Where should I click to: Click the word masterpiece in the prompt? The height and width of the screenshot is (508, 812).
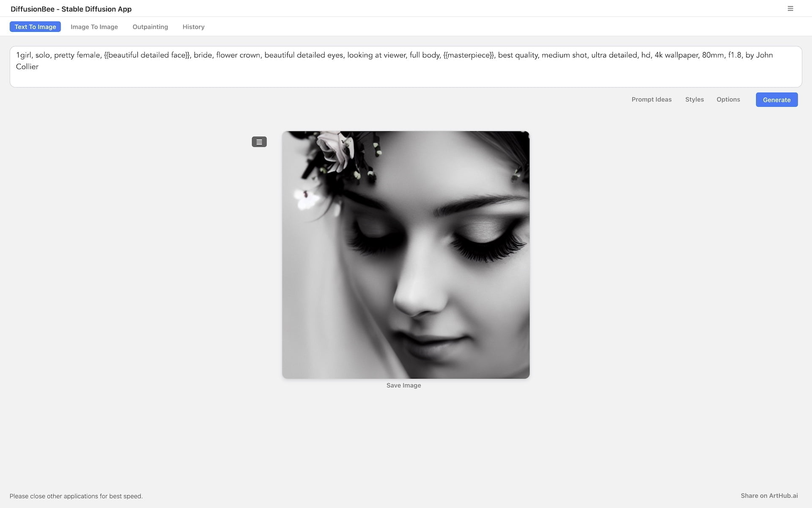469,55
